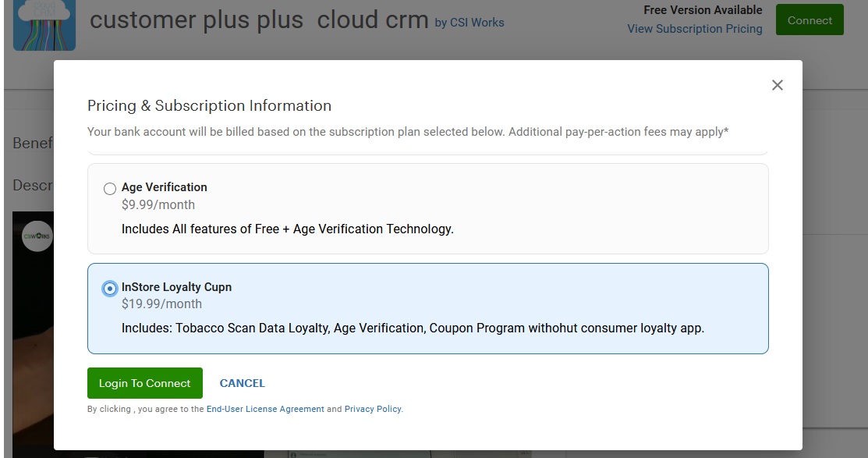The height and width of the screenshot is (458, 868).
Task: Close the pricing dialog with the X icon
Action: click(x=778, y=85)
